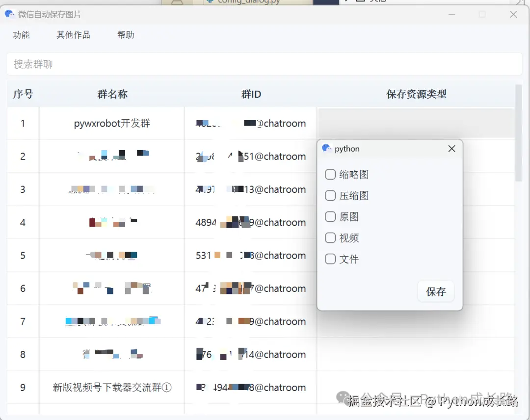Click the table's vertical scrollbar

(x=519, y=133)
